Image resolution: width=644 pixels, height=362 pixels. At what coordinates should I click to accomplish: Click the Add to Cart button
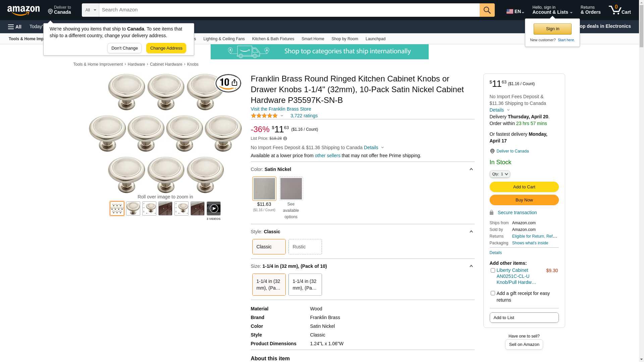[x=524, y=187]
